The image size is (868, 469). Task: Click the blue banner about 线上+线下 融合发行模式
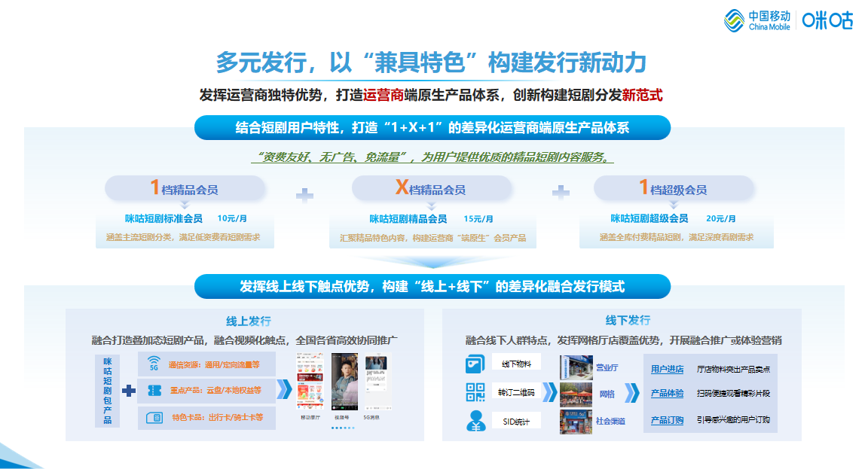(432, 287)
